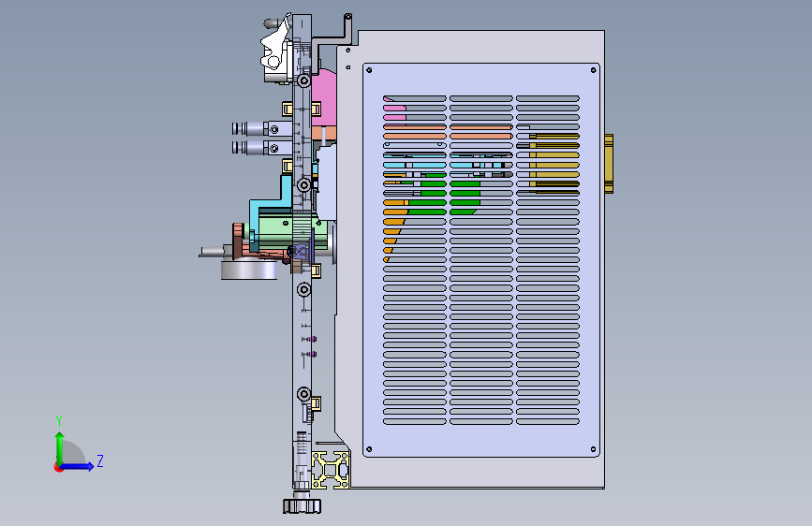Pick the knurled leveling foot at the bottom
812x526 pixels.
[x=302, y=505]
